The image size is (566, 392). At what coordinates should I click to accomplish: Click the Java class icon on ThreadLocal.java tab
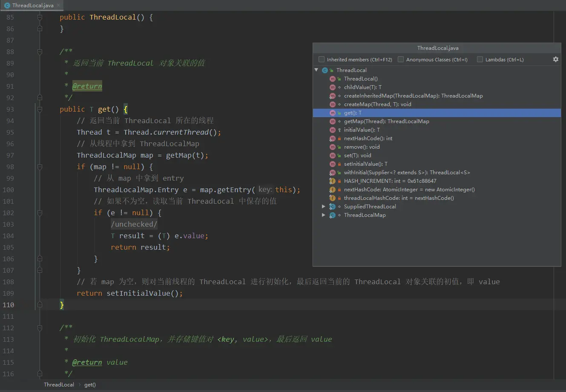tap(7, 6)
